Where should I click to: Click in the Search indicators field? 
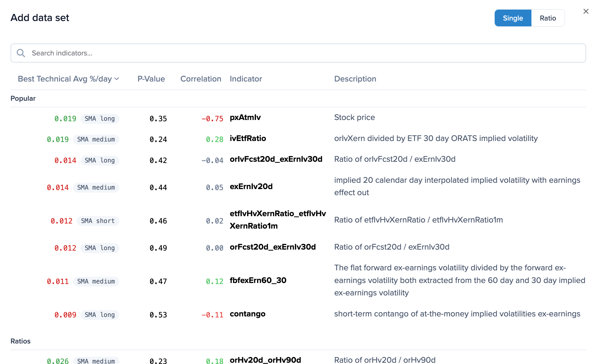pos(304,53)
